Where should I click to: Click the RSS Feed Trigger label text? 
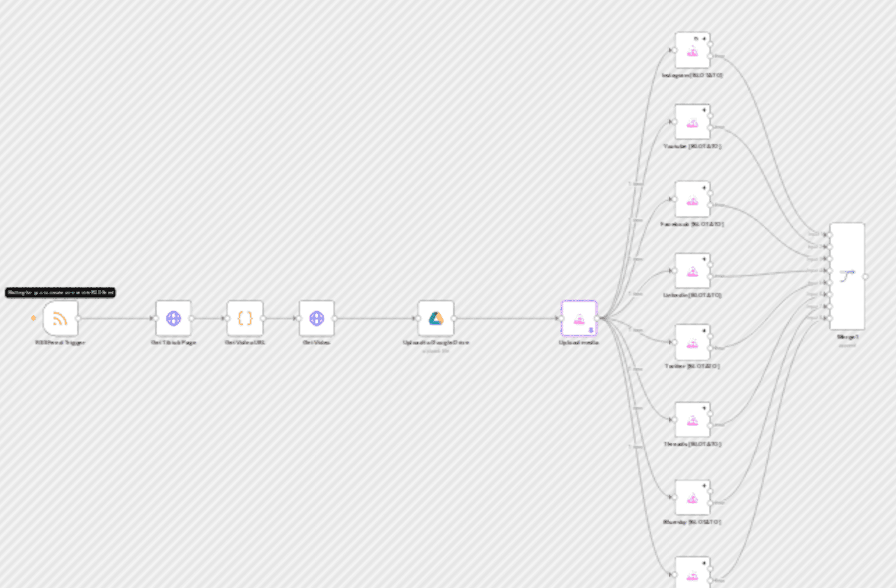click(61, 342)
